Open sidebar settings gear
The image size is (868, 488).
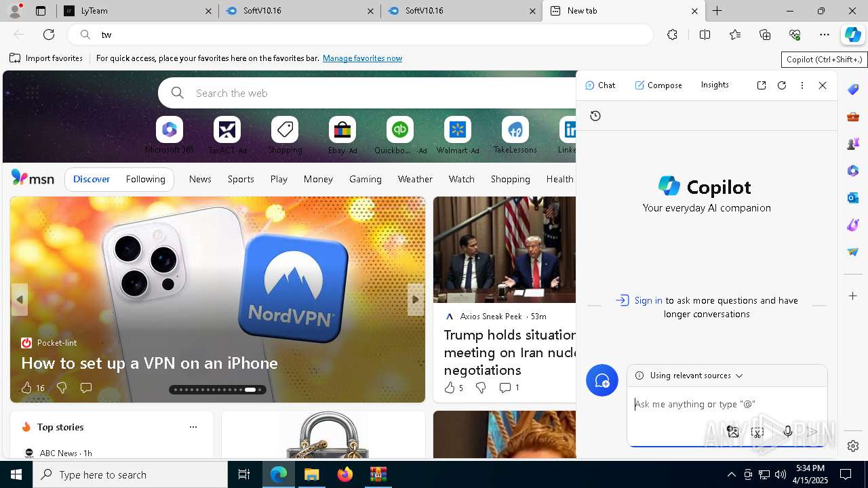click(x=853, y=446)
